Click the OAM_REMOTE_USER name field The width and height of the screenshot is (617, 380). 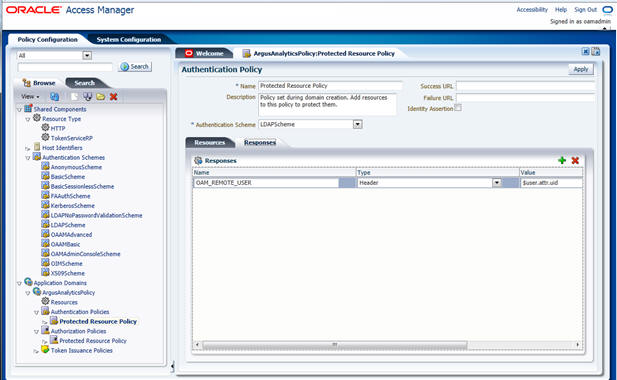pos(266,183)
